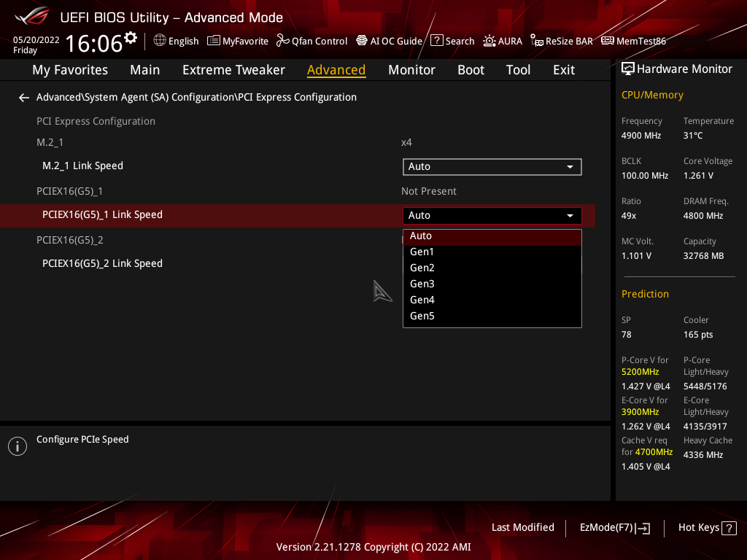Click the 4336 MHz Heavy Cache value

703,455
